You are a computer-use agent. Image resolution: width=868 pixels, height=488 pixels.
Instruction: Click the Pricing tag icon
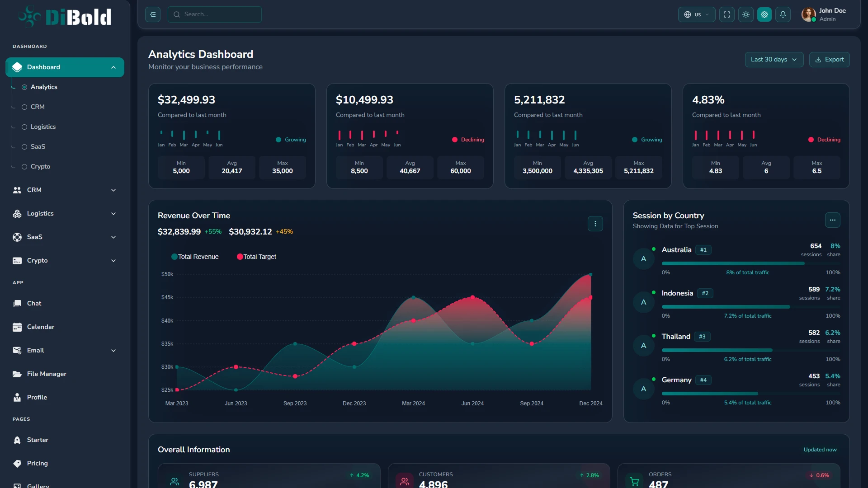click(x=17, y=464)
